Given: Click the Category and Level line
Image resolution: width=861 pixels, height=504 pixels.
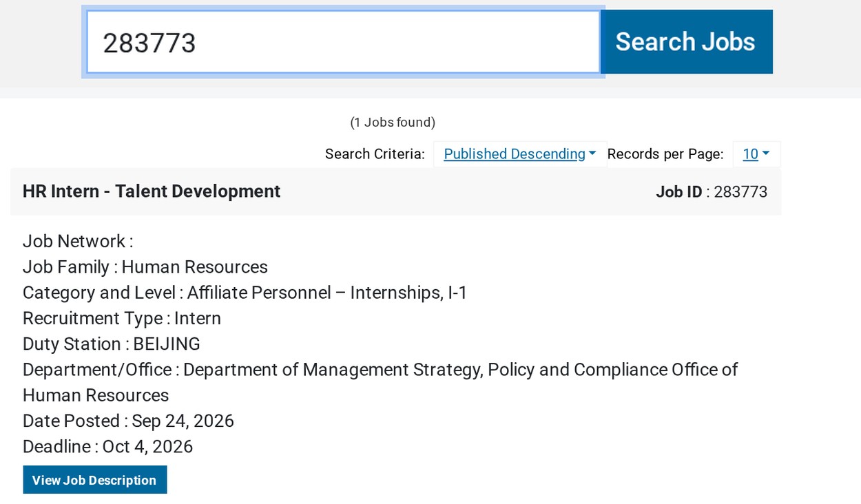Looking at the screenshot, I should 245,293.
